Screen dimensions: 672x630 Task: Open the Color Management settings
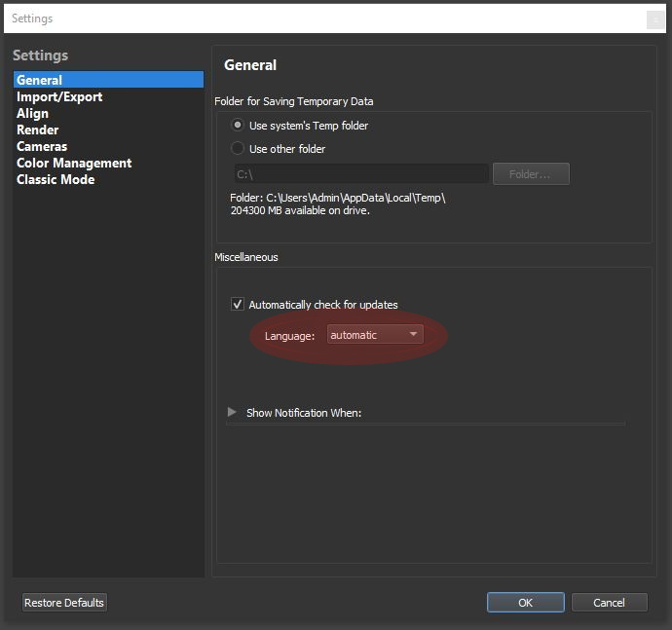(x=74, y=163)
